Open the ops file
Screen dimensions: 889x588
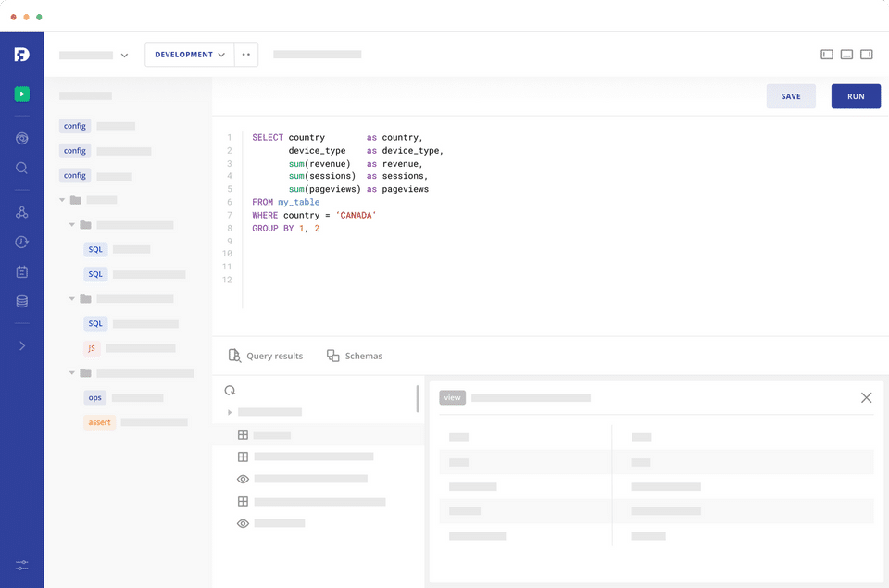(123, 398)
